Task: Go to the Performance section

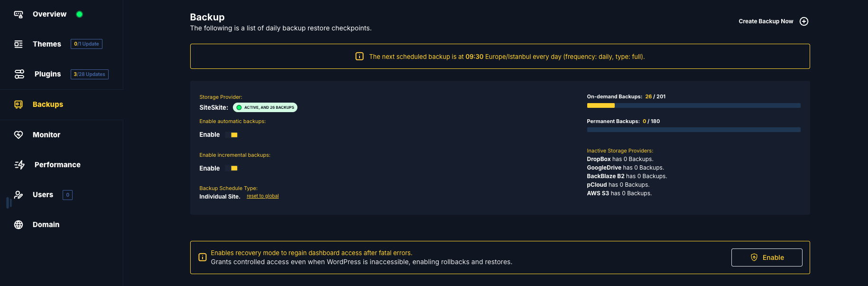Action: (x=57, y=165)
